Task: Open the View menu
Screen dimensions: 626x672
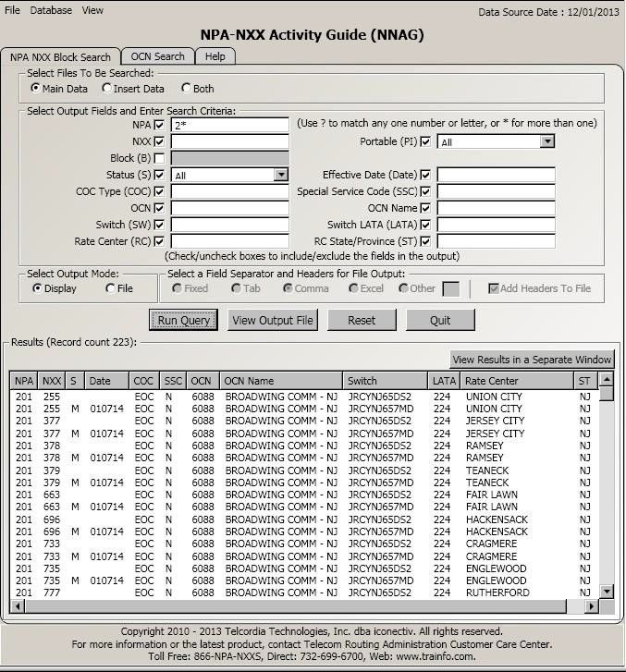Action: pyautogui.click(x=92, y=10)
